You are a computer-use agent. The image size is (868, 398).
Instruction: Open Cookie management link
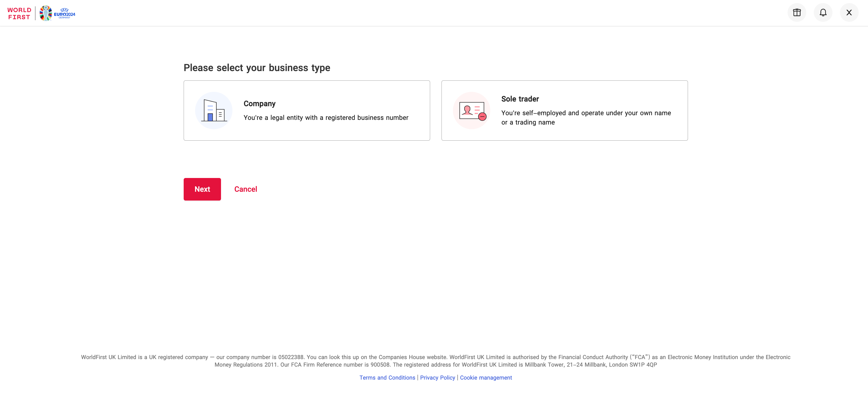click(x=486, y=378)
